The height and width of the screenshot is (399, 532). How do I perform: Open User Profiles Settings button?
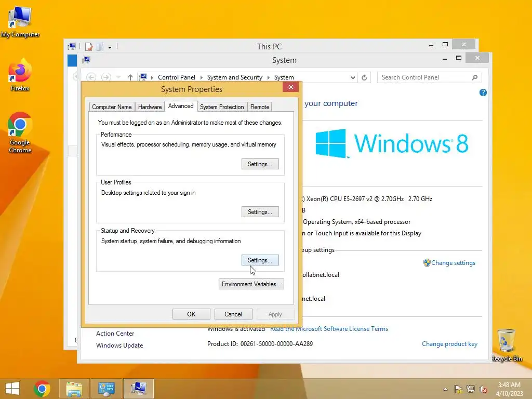[x=260, y=212]
